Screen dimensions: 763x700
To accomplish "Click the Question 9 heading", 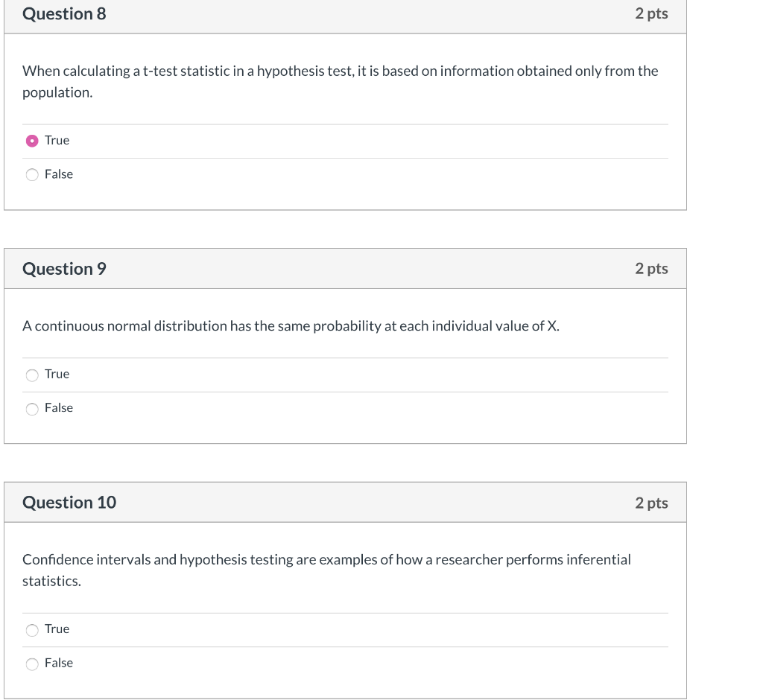I will (64, 269).
